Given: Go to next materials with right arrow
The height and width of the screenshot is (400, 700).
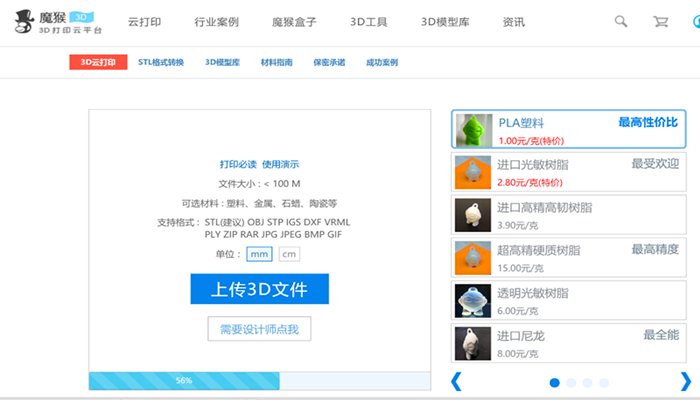Looking at the screenshot, I should coord(685,381).
